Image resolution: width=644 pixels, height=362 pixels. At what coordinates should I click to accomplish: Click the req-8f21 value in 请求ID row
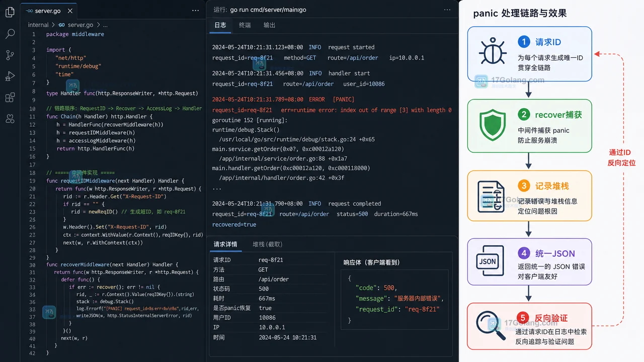point(271,260)
